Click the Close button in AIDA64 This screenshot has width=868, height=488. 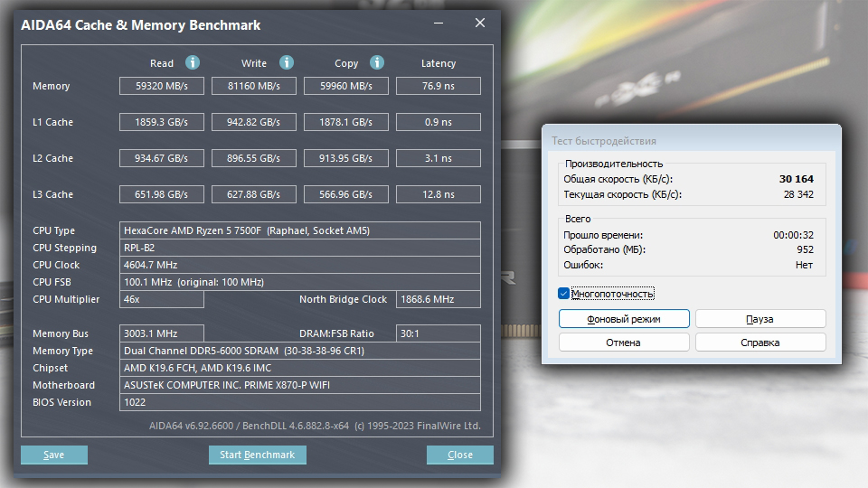coord(460,455)
